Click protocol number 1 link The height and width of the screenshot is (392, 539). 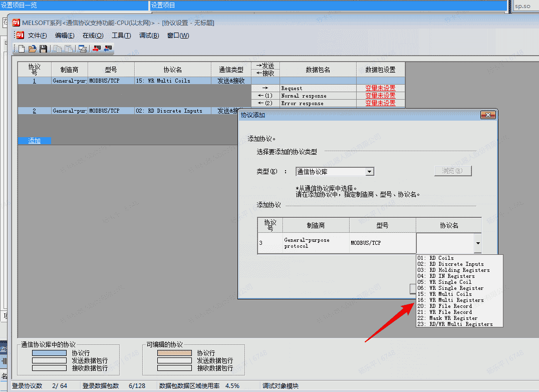[x=34, y=81]
